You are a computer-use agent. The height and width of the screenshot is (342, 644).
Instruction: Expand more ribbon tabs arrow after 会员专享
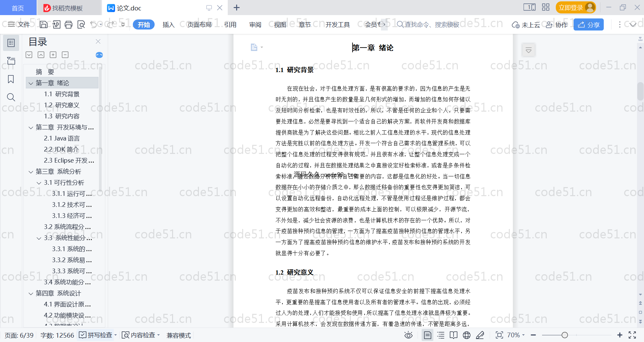384,24
